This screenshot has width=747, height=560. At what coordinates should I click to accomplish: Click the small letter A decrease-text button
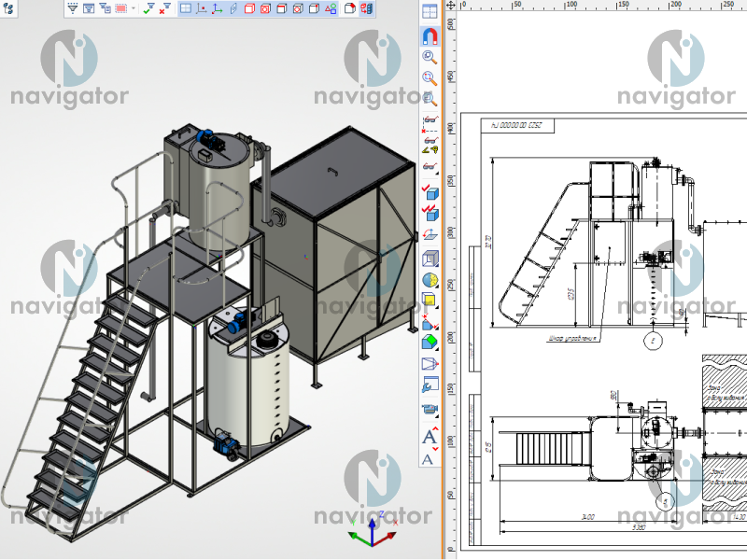429,459
